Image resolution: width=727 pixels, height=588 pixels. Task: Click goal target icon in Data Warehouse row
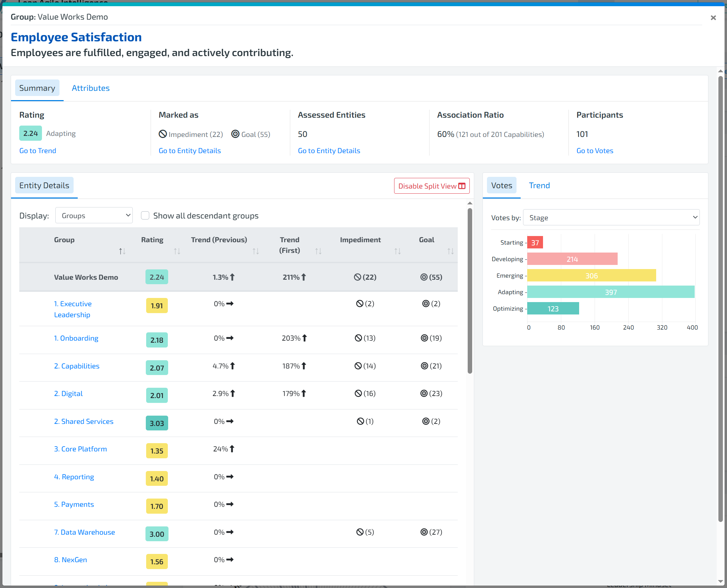click(x=424, y=532)
